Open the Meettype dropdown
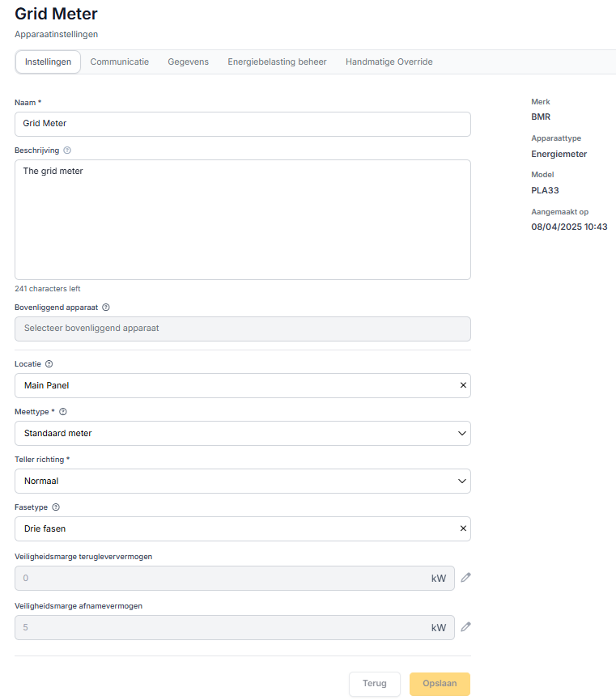 coord(243,433)
